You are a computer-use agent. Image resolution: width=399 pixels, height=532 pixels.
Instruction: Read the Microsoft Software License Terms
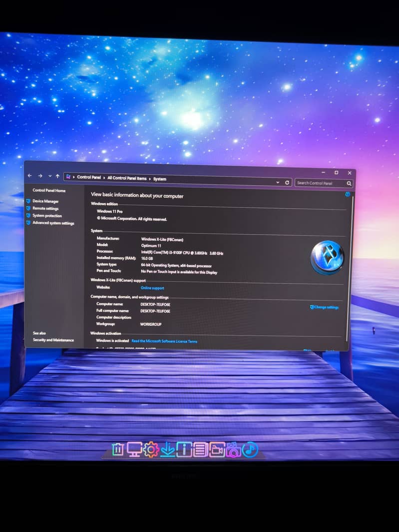[x=164, y=341]
